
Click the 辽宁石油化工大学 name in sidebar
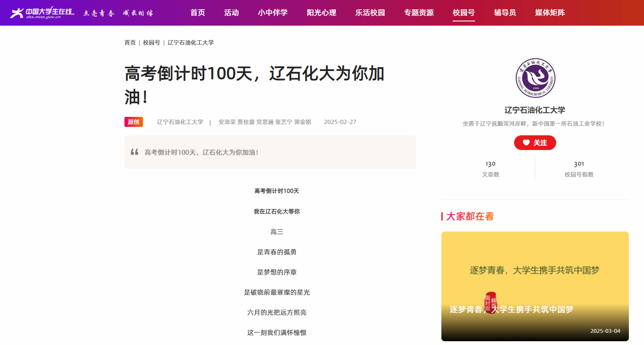coord(535,110)
